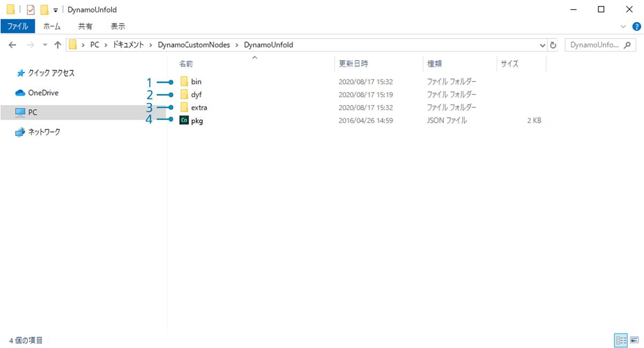Screen dimensions: 644x348
Task: Sort files by 種類 column
Action: (434, 63)
